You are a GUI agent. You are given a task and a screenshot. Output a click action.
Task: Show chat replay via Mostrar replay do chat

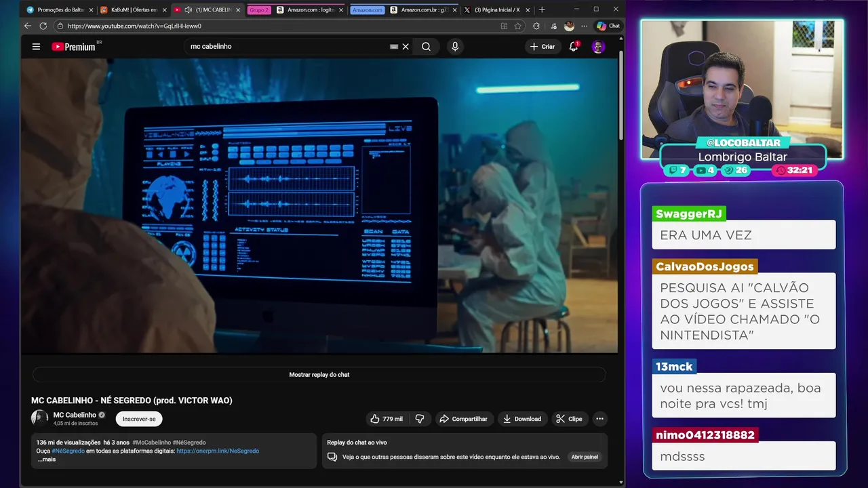[x=319, y=375]
